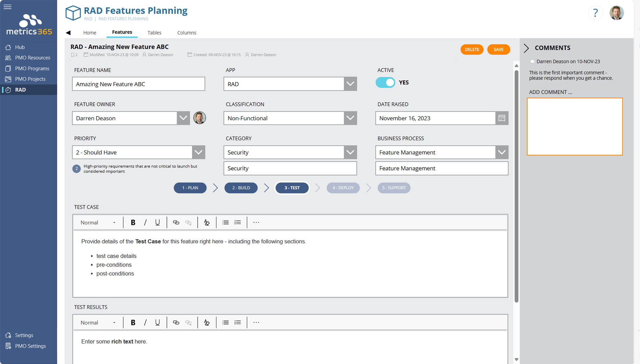The width and height of the screenshot is (640, 364).
Task: Switch to the Columns tab
Action: [x=187, y=33]
